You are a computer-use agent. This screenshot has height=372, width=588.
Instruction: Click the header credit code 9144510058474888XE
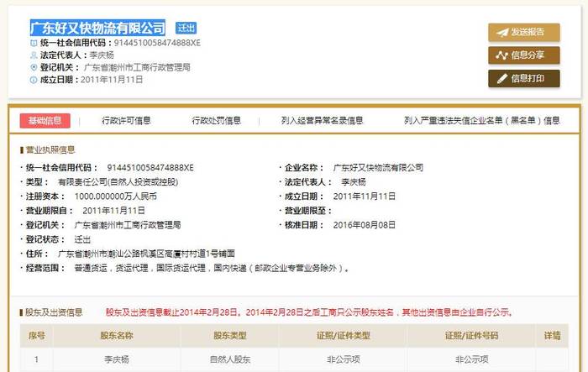point(157,43)
